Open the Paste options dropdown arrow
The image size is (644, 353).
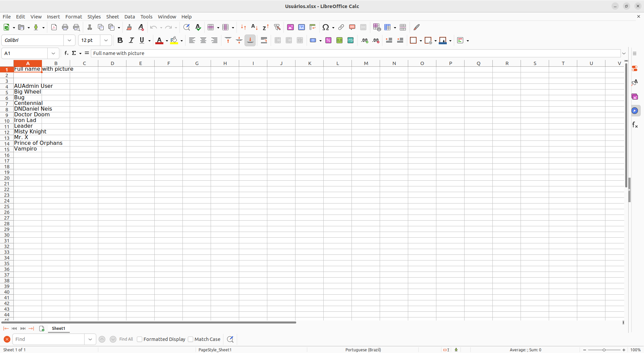click(119, 27)
